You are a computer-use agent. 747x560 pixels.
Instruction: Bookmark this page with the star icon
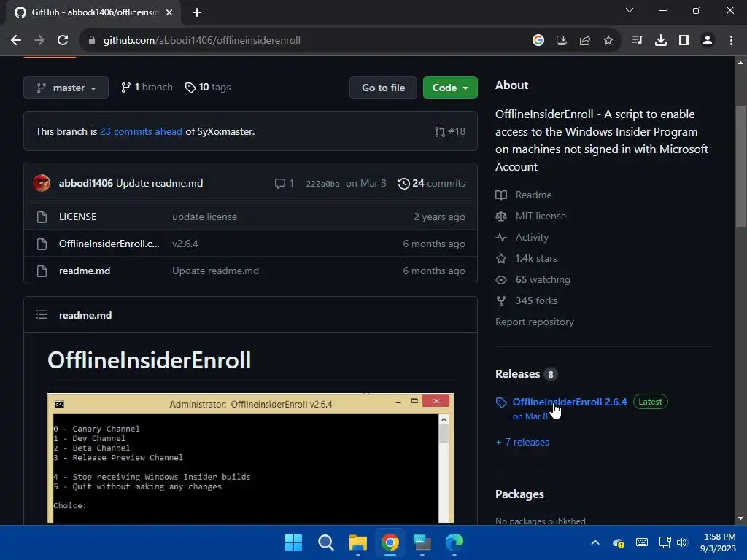point(608,41)
